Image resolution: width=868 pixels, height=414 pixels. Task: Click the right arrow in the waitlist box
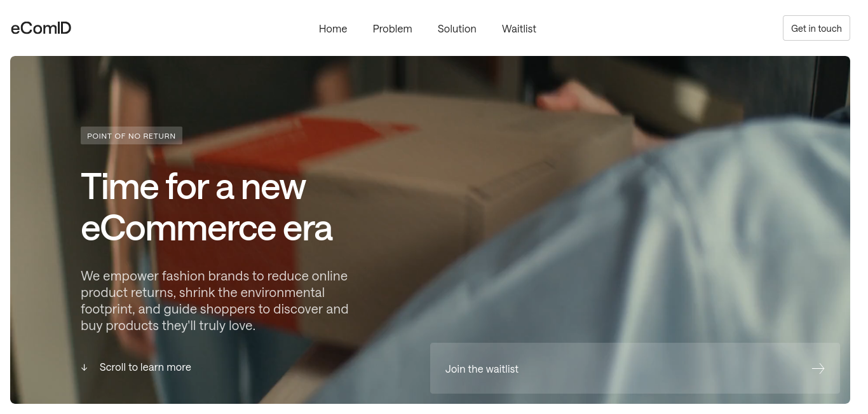tap(818, 369)
